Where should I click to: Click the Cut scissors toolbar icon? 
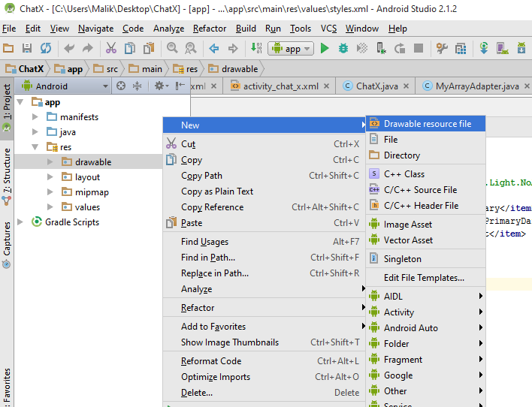111,48
